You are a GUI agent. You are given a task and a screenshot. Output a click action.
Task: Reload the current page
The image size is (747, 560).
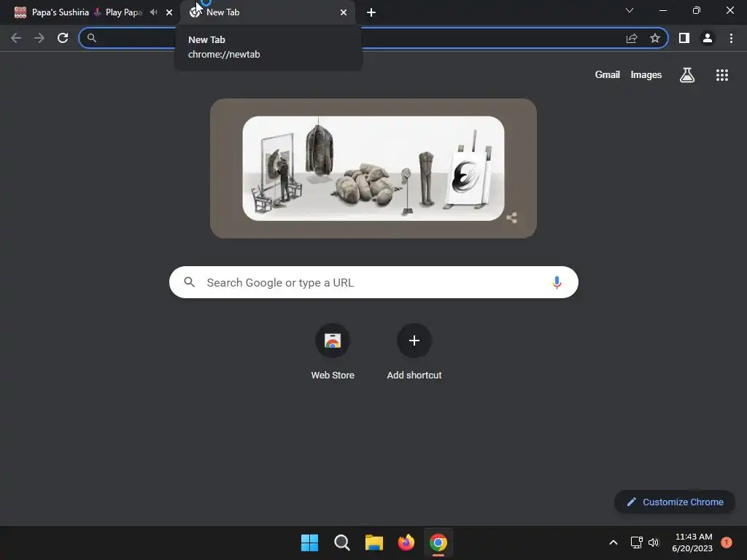coord(63,38)
